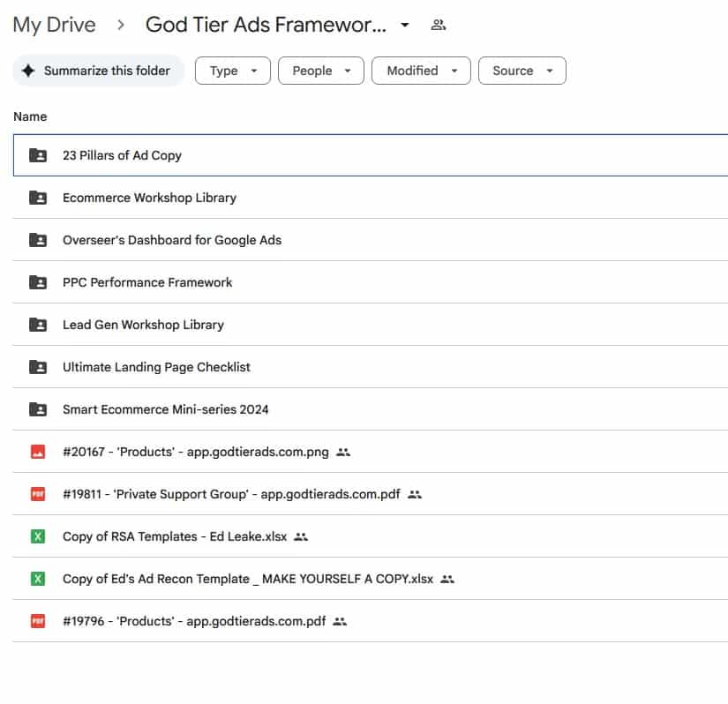Viewport: 728px width, 704px height.
Task: Click the image file icon for #20167 Products png
Action: [x=36, y=452]
